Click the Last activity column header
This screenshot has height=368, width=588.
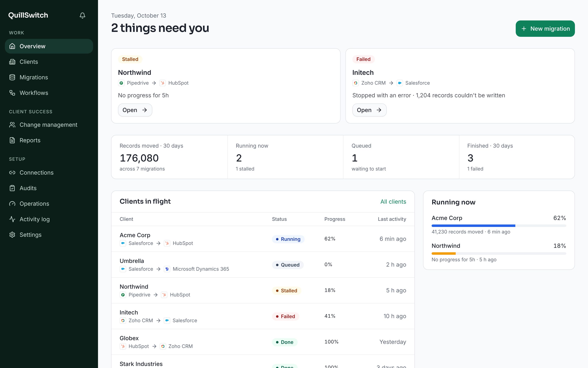pyautogui.click(x=392, y=219)
